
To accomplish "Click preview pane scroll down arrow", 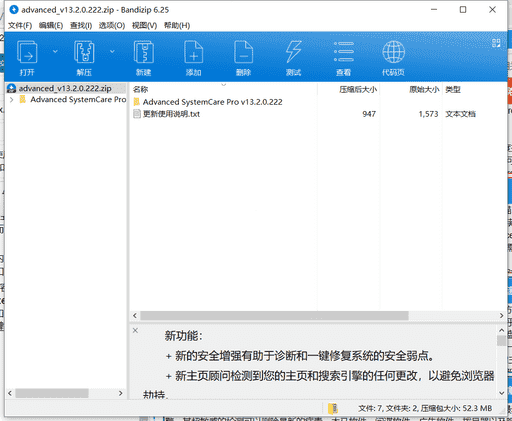I will (x=501, y=393).
